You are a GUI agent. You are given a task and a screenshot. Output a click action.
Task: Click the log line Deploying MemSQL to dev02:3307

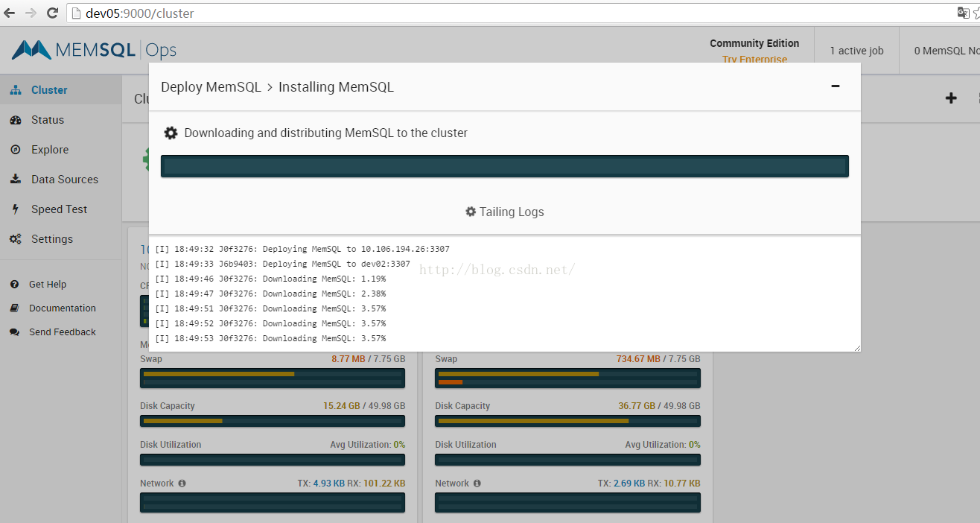coord(282,264)
